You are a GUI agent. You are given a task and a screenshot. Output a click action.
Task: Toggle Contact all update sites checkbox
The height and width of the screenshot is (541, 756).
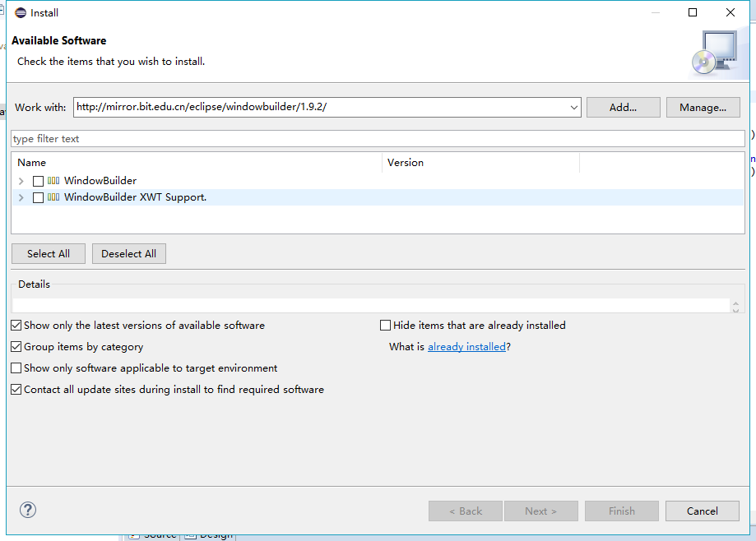(16, 389)
